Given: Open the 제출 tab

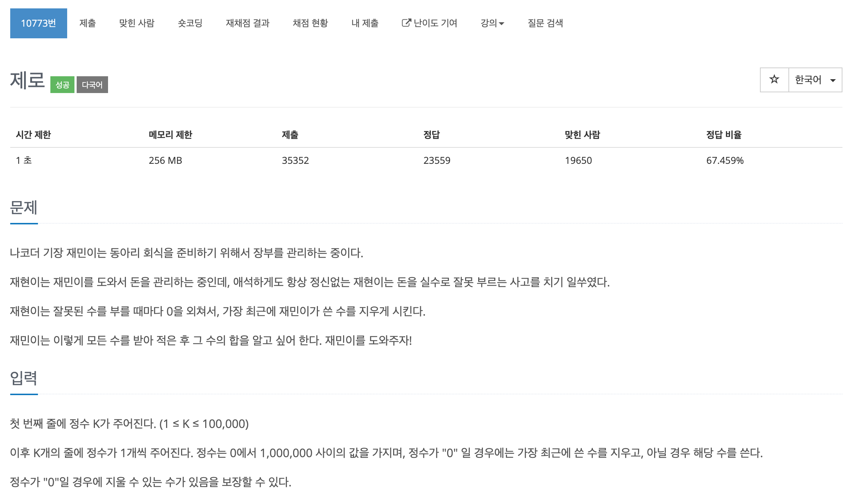Looking at the screenshot, I should (88, 23).
